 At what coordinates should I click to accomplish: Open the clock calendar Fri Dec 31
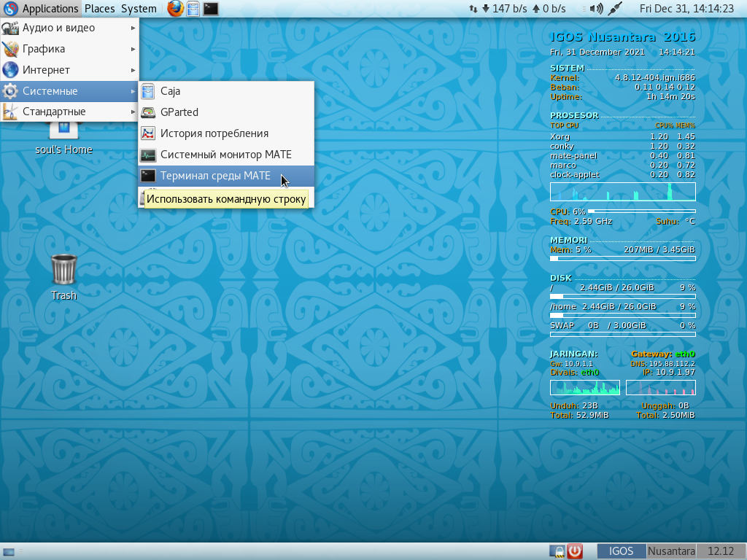click(x=686, y=9)
